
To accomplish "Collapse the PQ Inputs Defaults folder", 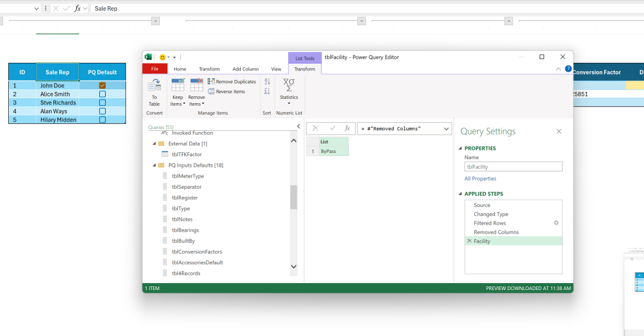I will (155, 165).
